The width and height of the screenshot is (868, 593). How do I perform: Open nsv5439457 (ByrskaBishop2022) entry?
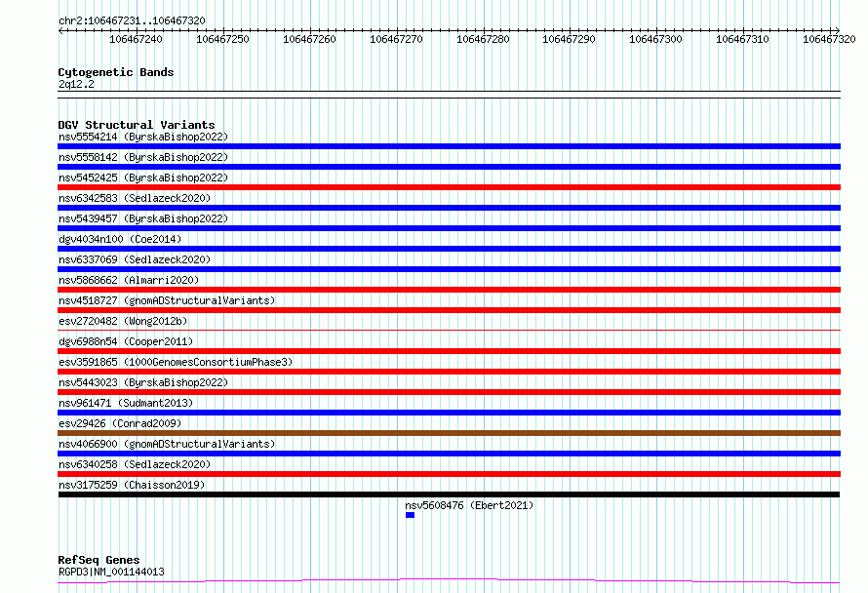[143, 218]
